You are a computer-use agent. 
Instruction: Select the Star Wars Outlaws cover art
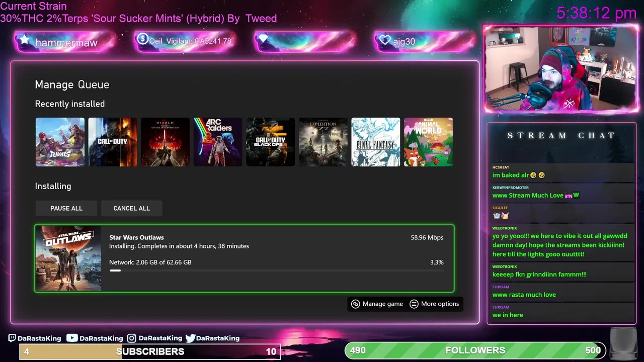[x=68, y=258]
